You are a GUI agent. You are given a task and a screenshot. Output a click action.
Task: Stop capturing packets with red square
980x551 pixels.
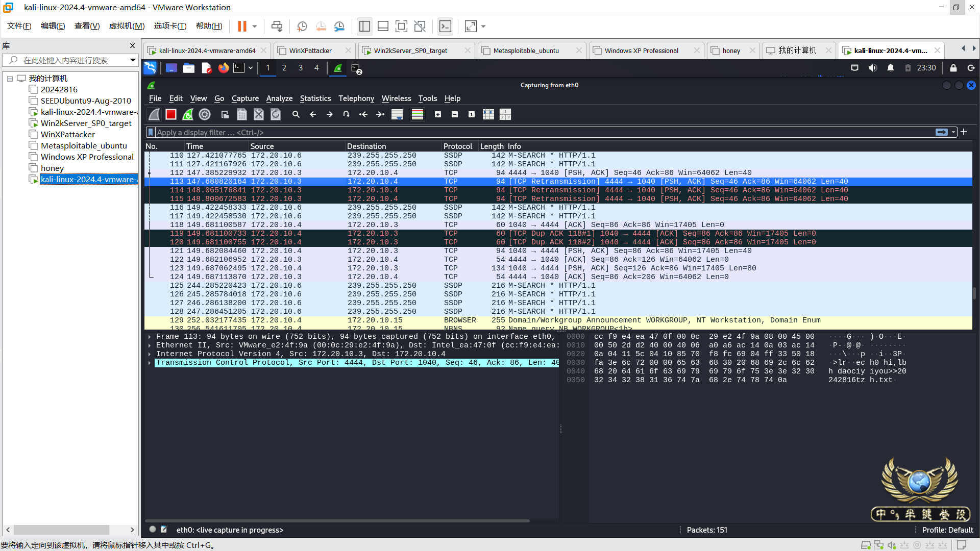pos(171,114)
